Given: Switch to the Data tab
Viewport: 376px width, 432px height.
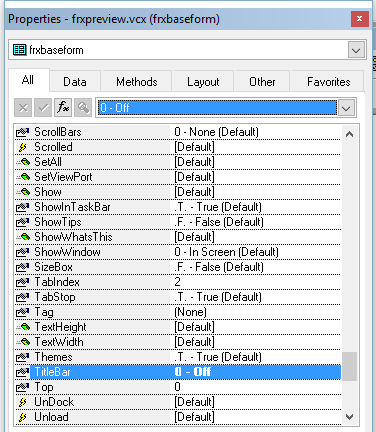Looking at the screenshot, I should (75, 82).
